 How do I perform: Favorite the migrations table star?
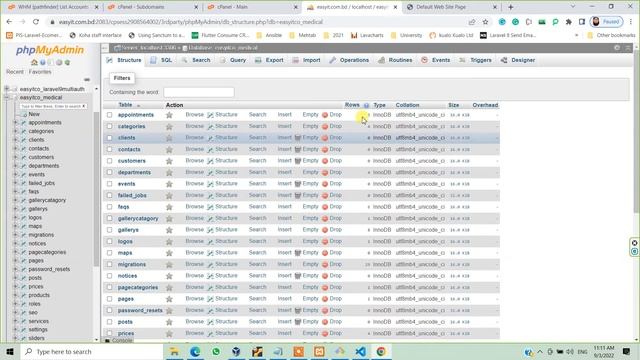click(x=169, y=264)
